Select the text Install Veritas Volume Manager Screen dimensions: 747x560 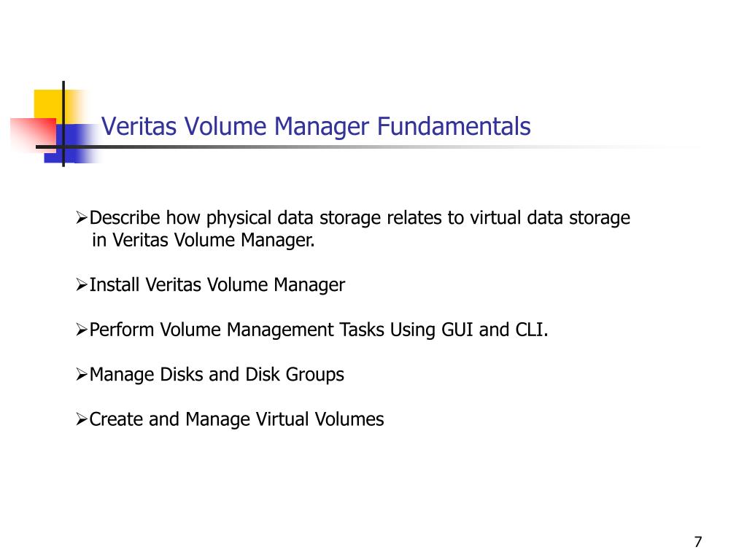(217, 285)
